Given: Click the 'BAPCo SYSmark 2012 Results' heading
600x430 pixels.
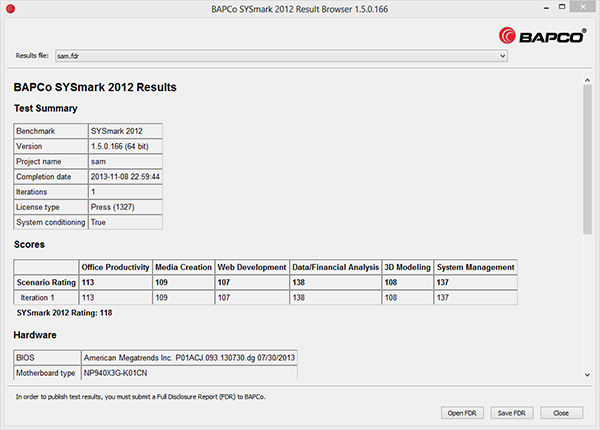Looking at the screenshot, I should coord(95,87).
